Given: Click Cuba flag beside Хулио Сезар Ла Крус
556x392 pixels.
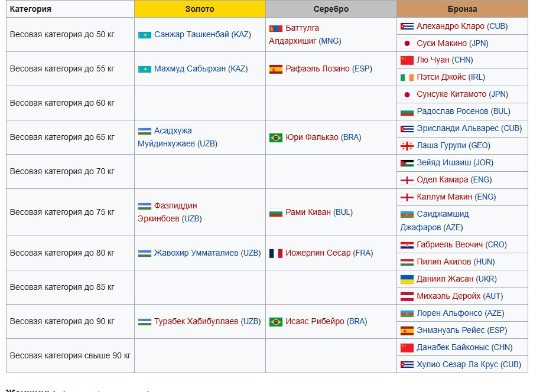Looking at the screenshot, I should [x=407, y=365].
